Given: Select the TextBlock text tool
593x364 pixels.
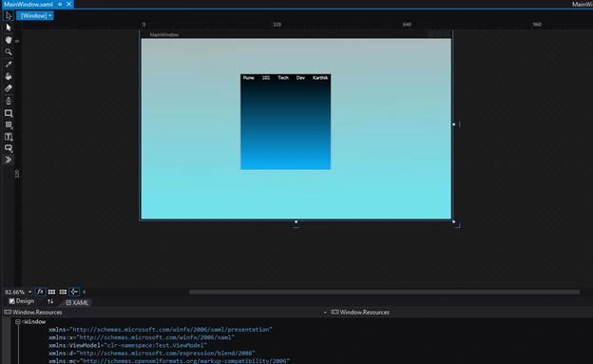Looking at the screenshot, I should (x=9, y=137).
